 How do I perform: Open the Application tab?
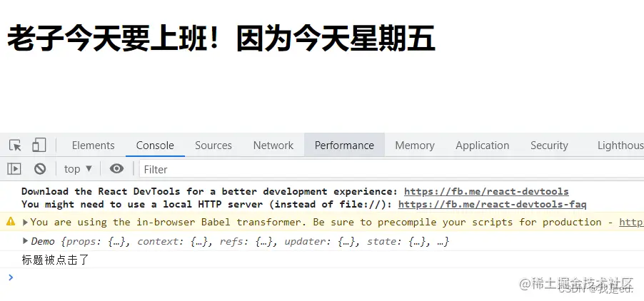pyautogui.click(x=482, y=146)
